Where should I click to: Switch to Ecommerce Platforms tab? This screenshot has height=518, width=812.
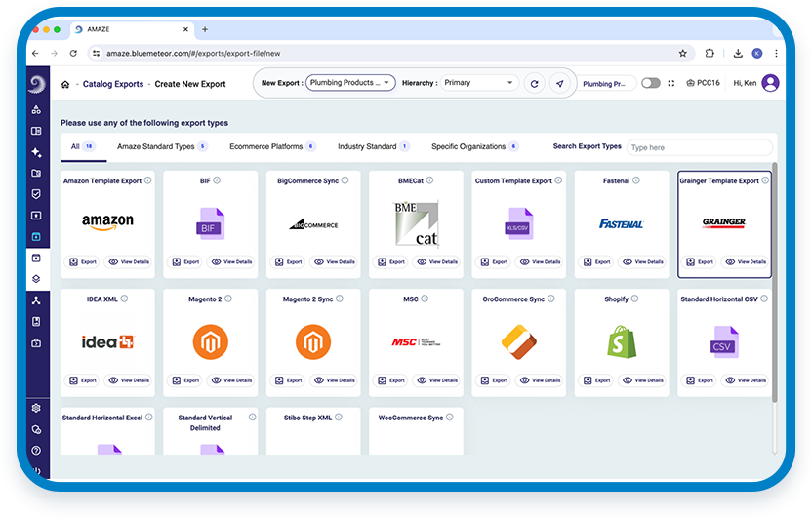272,146
